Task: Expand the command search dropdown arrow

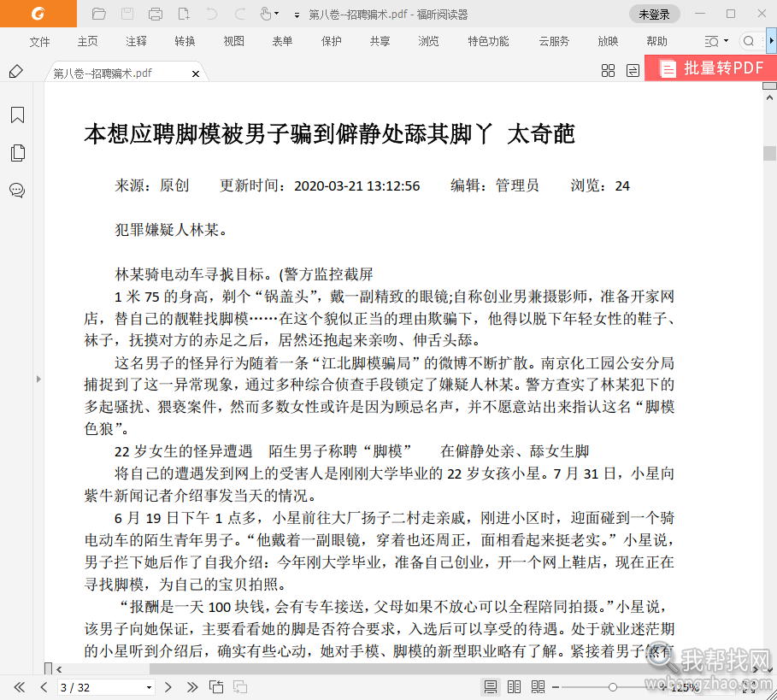Action: point(727,41)
